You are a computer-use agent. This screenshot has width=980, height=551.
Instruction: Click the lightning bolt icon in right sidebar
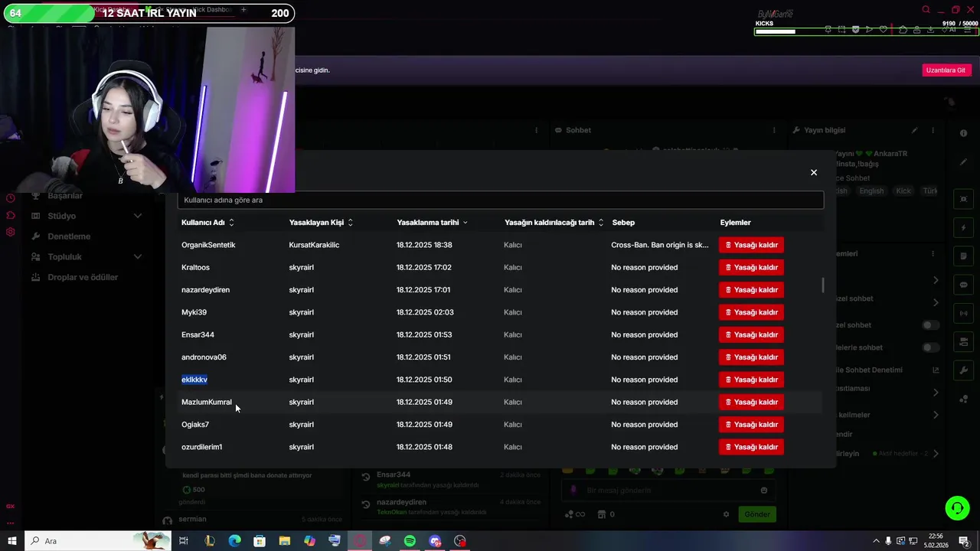[x=964, y=228]
